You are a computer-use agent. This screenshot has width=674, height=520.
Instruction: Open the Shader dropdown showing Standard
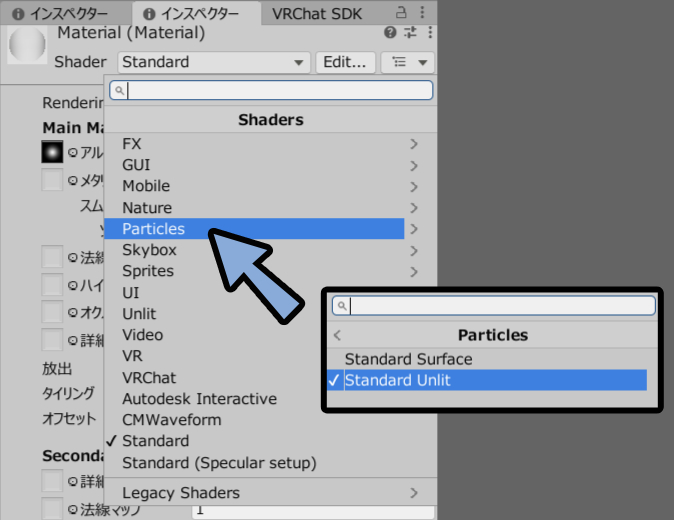tap(214, 62)
